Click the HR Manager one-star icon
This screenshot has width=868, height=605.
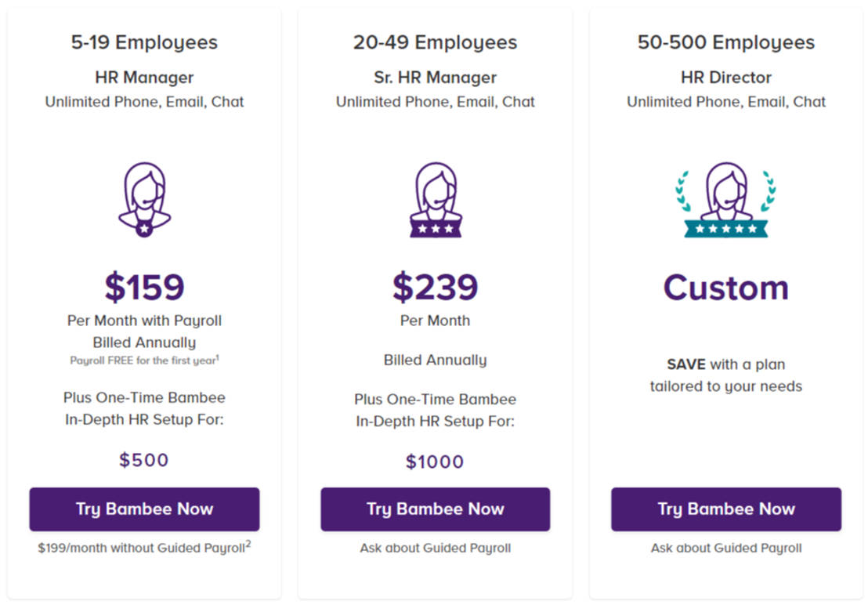point(144,201)
